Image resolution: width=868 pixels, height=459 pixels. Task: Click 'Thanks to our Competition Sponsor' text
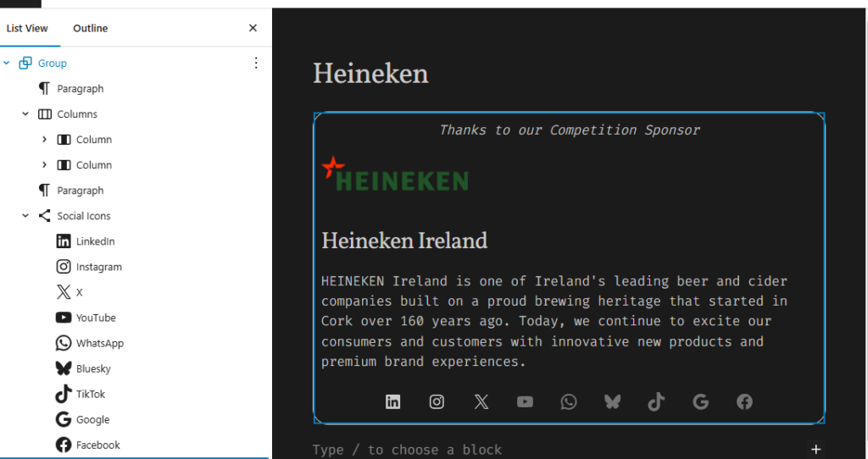coord(569,130)
